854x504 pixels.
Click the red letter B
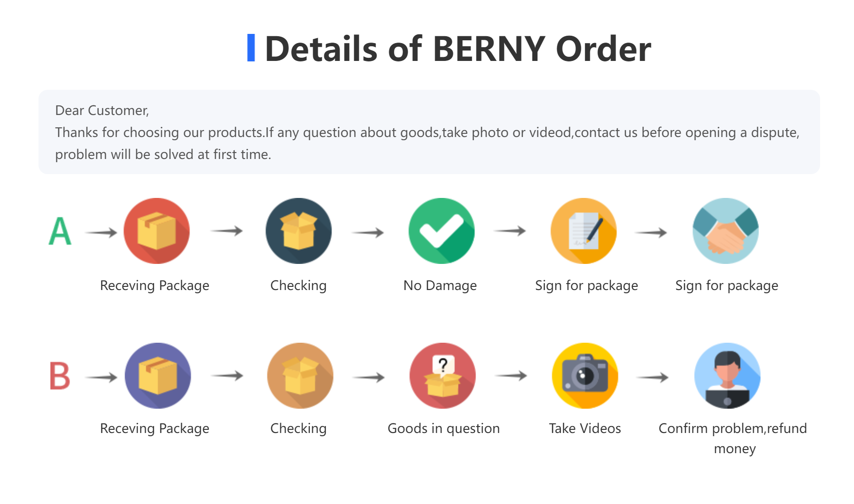click(60, 376)
